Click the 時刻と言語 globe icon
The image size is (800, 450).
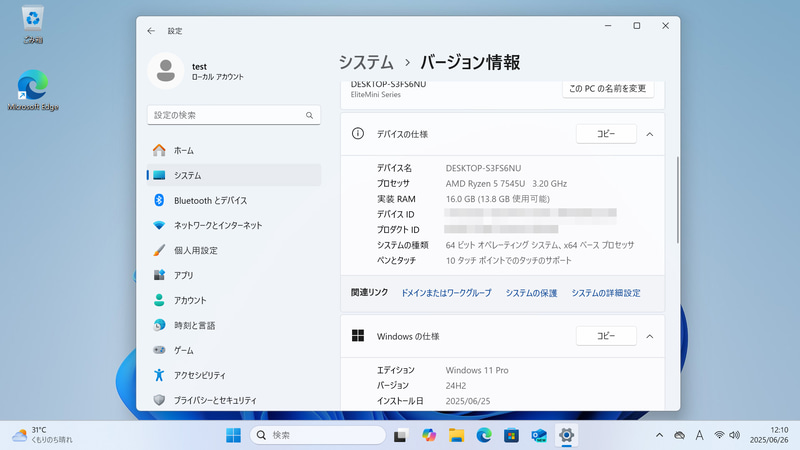pyautogui.click(x=159, y=325)
